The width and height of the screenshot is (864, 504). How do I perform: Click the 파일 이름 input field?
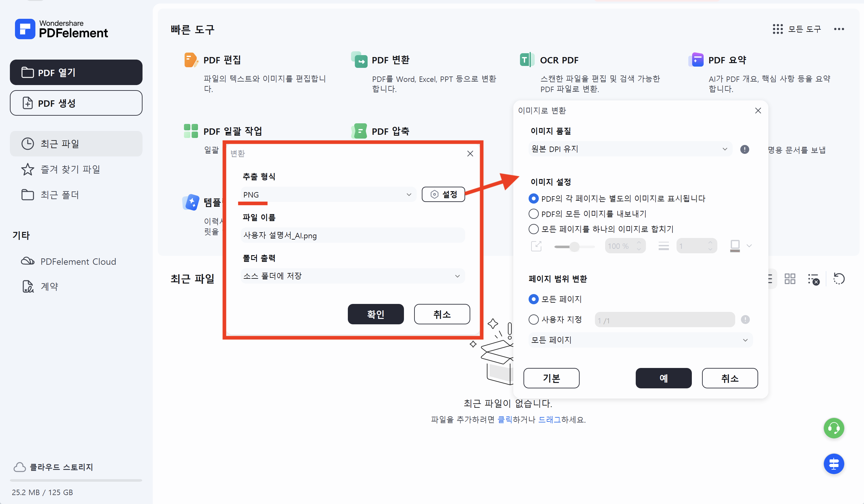click(x=352, y=235)
